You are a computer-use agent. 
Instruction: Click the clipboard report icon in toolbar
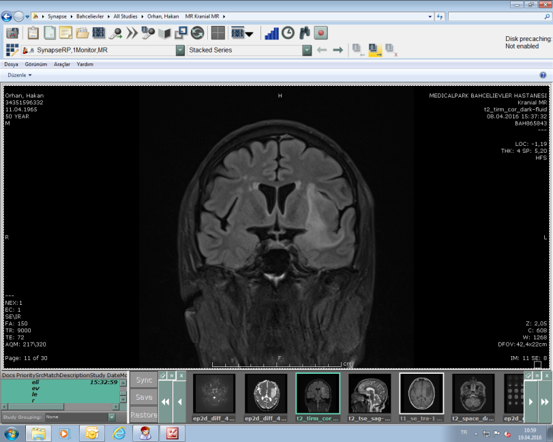coord(33,33)
